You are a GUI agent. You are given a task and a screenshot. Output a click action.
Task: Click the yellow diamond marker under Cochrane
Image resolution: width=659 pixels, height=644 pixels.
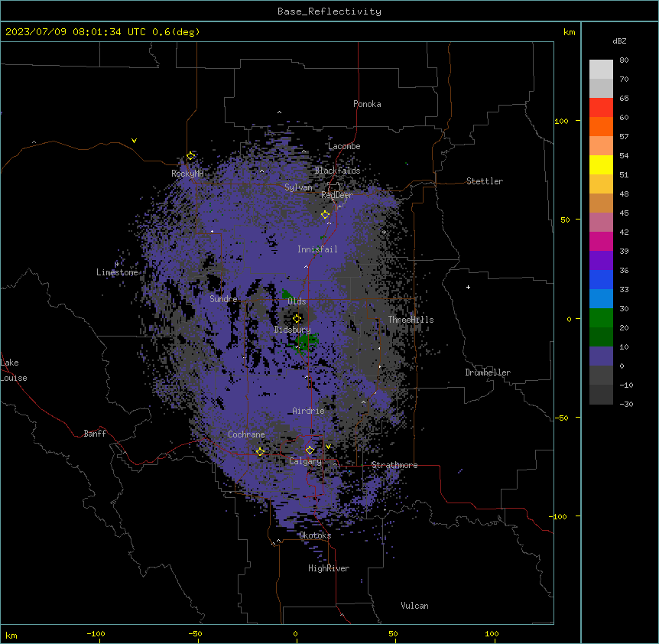coord(260,451)
